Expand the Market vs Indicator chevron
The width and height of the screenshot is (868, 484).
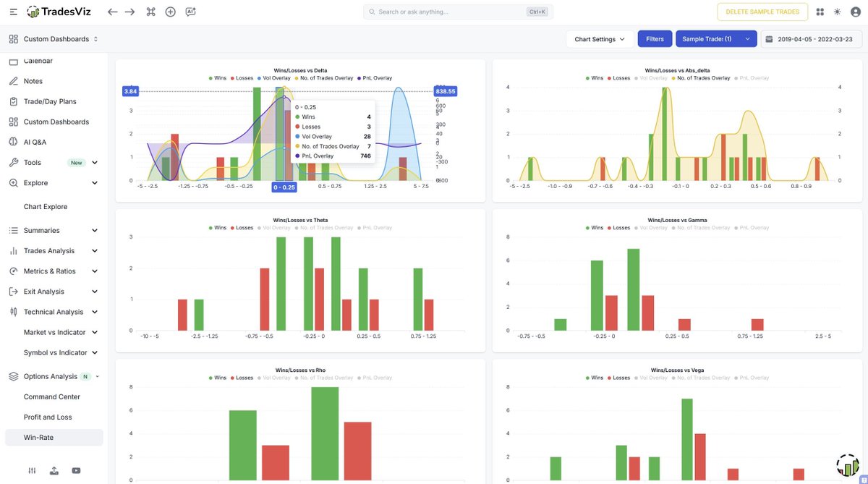95,332
